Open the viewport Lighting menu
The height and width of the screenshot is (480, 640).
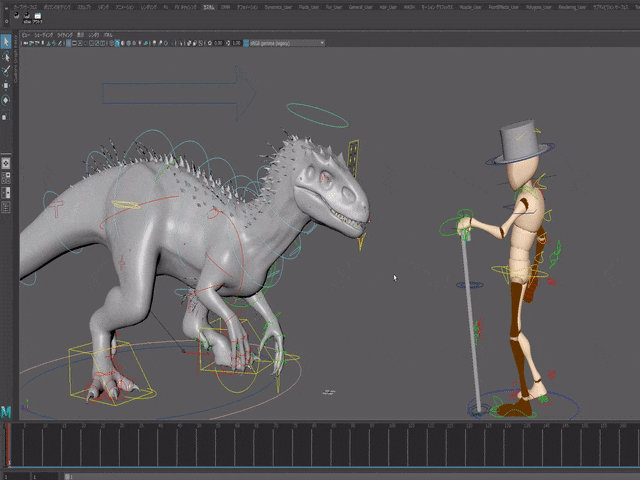pyautogui.click(x=64, y=34)
